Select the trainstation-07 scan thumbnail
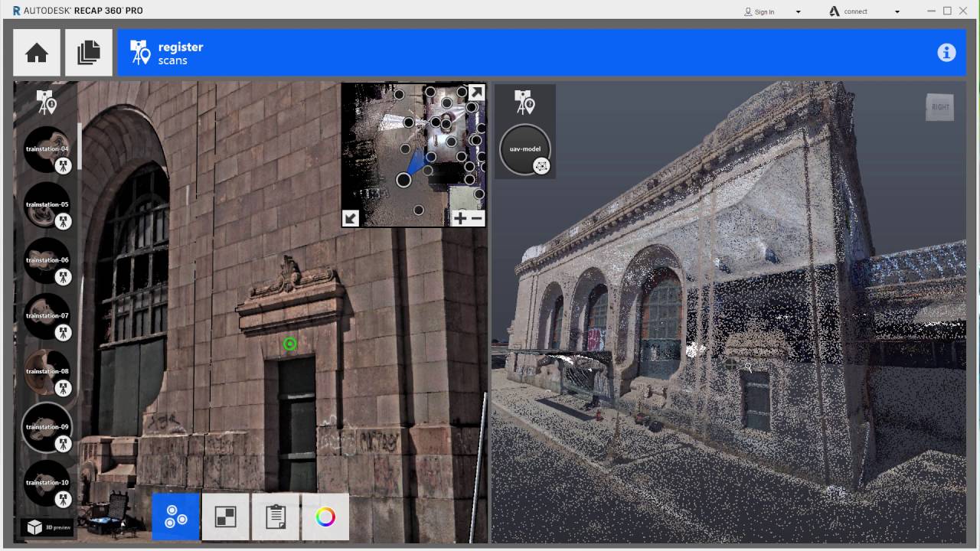 (x=47, y=316)
